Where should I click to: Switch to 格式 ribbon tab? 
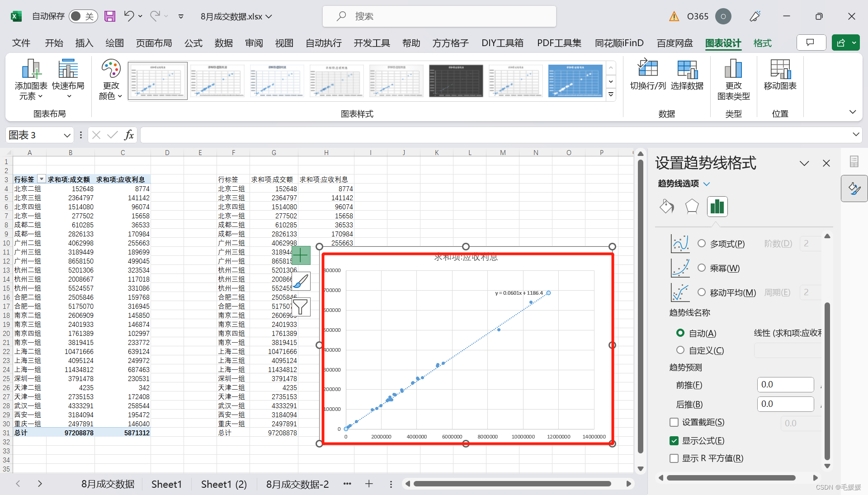pos(762,43)
